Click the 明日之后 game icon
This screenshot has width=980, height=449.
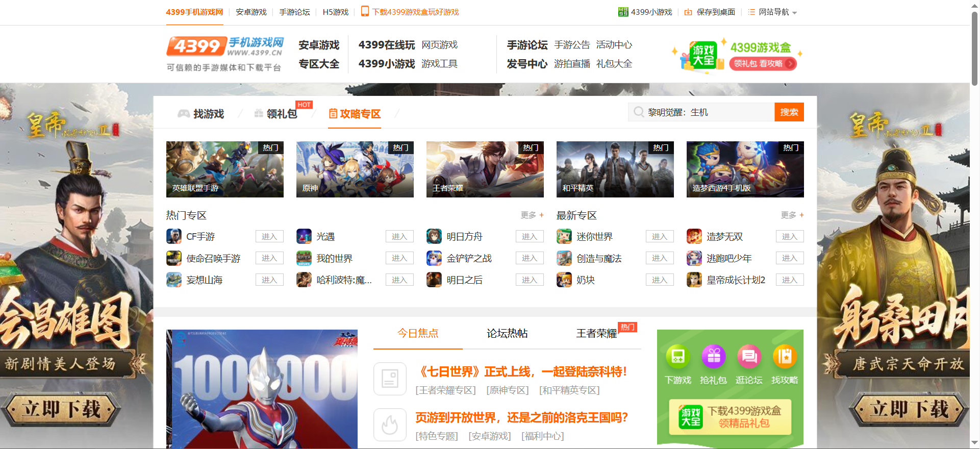(x=434, y=280)
